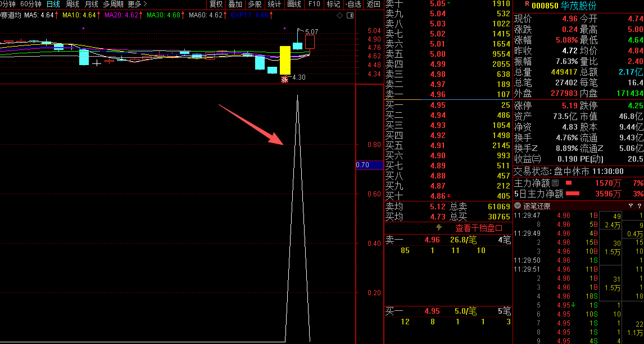Open the 更多 periods expander

click(x=137, y=4)
